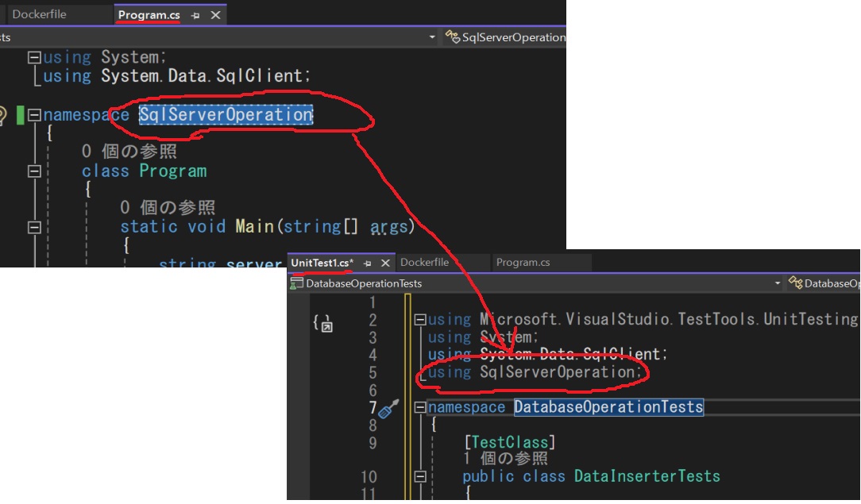Collapse the using block on line 2 of UnitTest1.cs
This screenshot has width=861, height=504.
pyautogui.click(x=420, y=319)
